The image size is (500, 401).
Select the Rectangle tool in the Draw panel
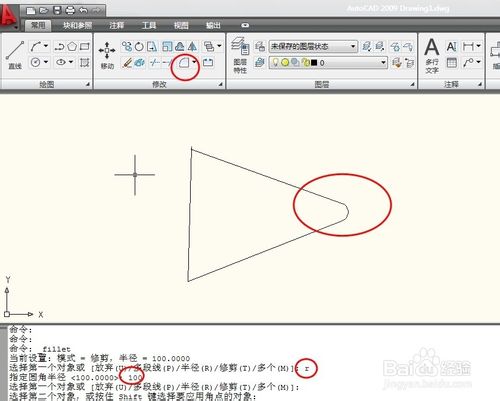coord(85,47)
